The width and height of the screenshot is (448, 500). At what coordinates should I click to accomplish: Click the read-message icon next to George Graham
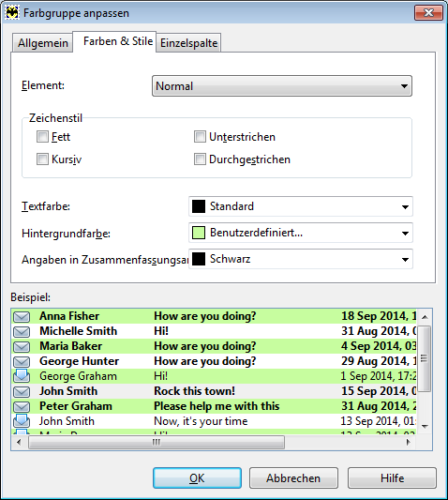point(22,376)
